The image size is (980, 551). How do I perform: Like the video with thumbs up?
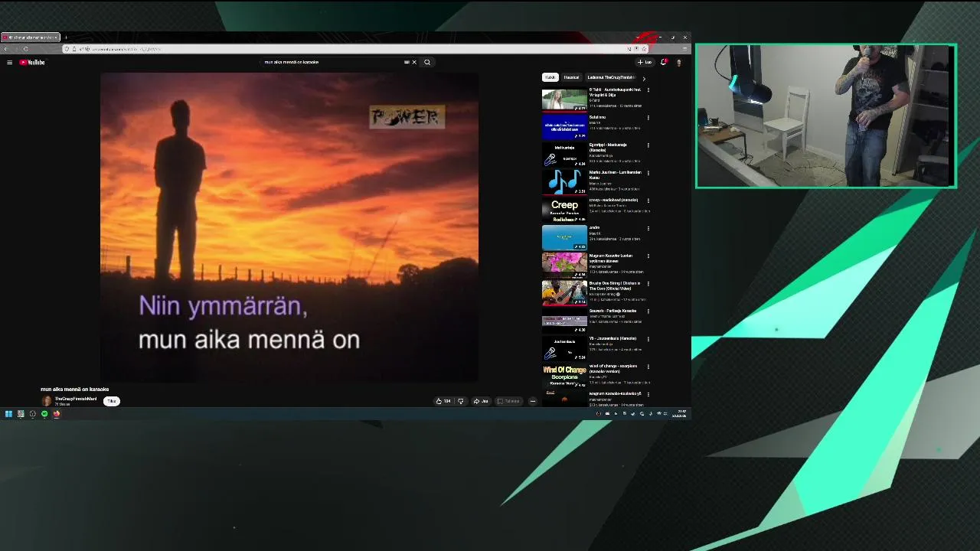[x=443, y=401]
